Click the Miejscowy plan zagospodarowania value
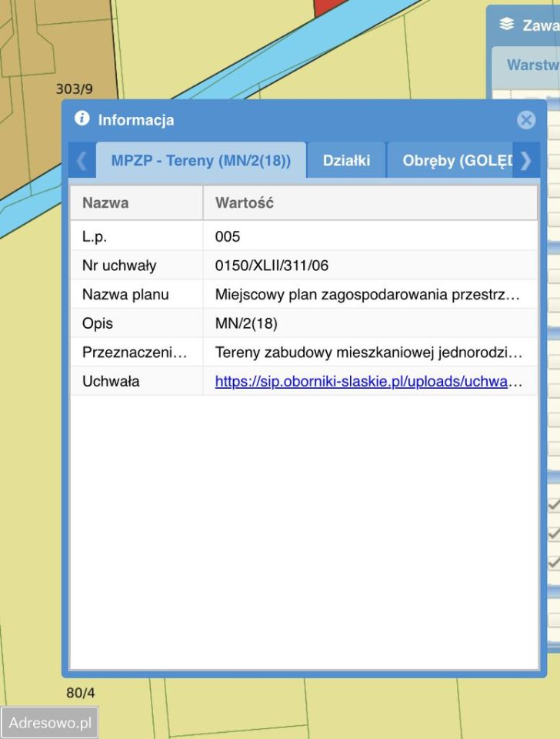Screen dimensions: 560x739 368,295
